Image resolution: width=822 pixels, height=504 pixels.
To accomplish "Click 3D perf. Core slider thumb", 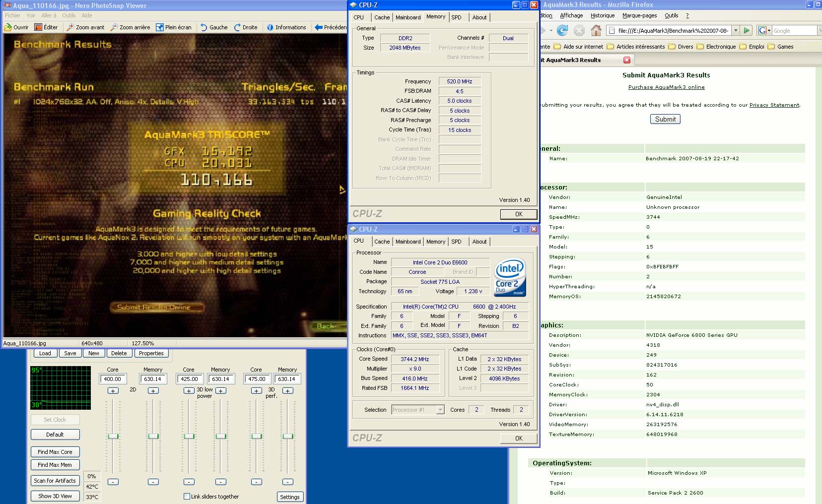I will [256, 436].
